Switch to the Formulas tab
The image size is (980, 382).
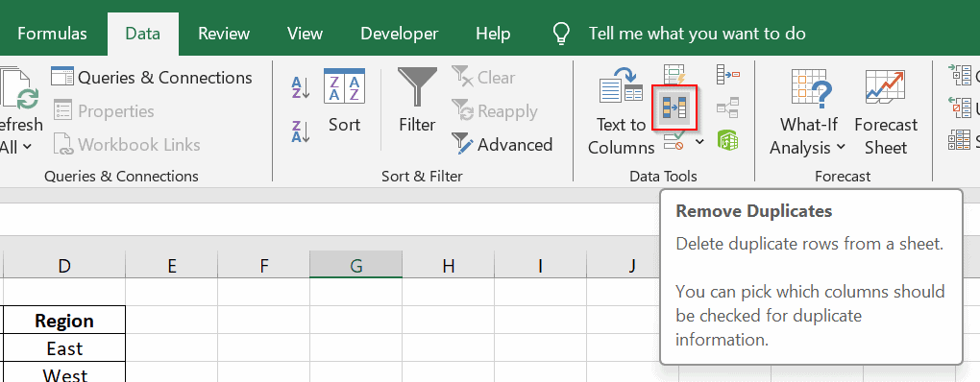pyautogui.click(x=52, y=34)
